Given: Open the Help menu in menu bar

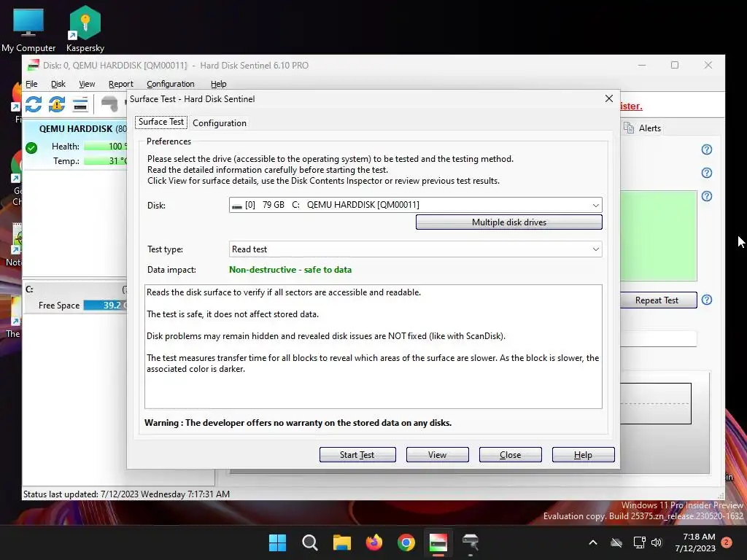Looking at the screenshot, I should [x=219, y=84].
